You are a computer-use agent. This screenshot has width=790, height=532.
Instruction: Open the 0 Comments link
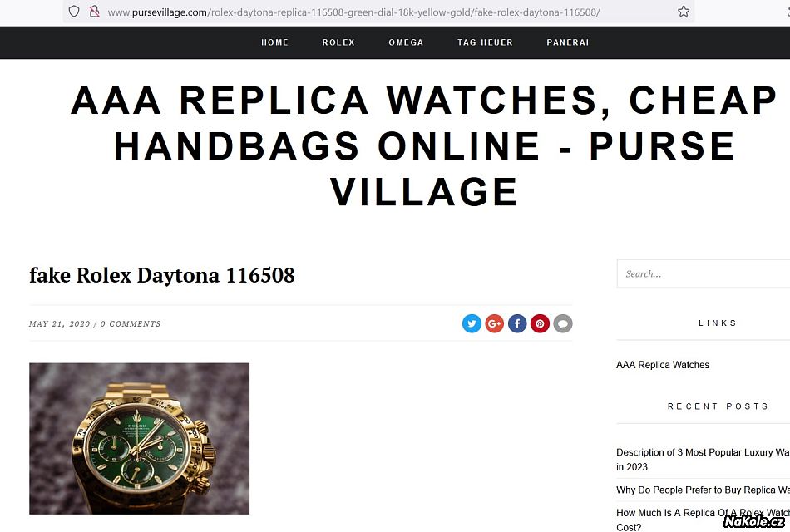point(131,324)
